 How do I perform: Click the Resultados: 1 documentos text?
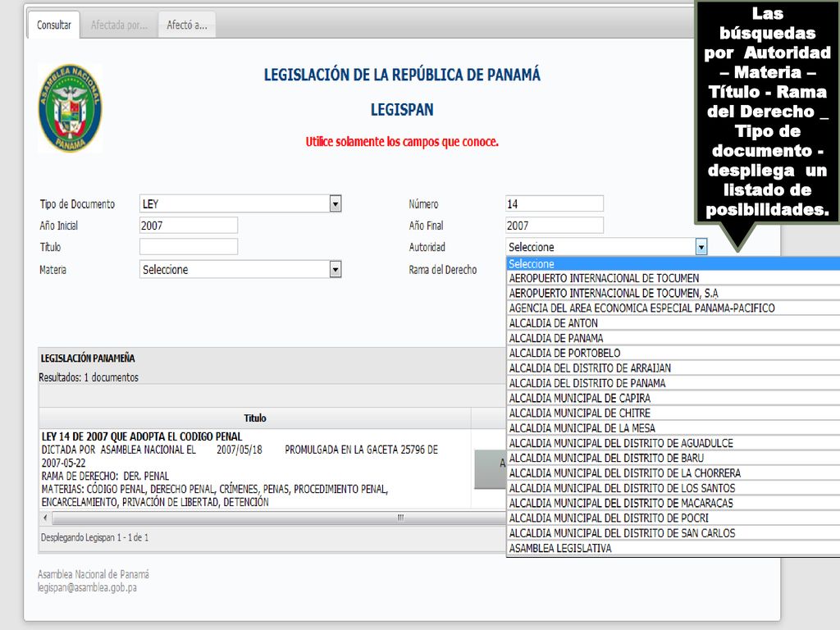coord(89,377)
